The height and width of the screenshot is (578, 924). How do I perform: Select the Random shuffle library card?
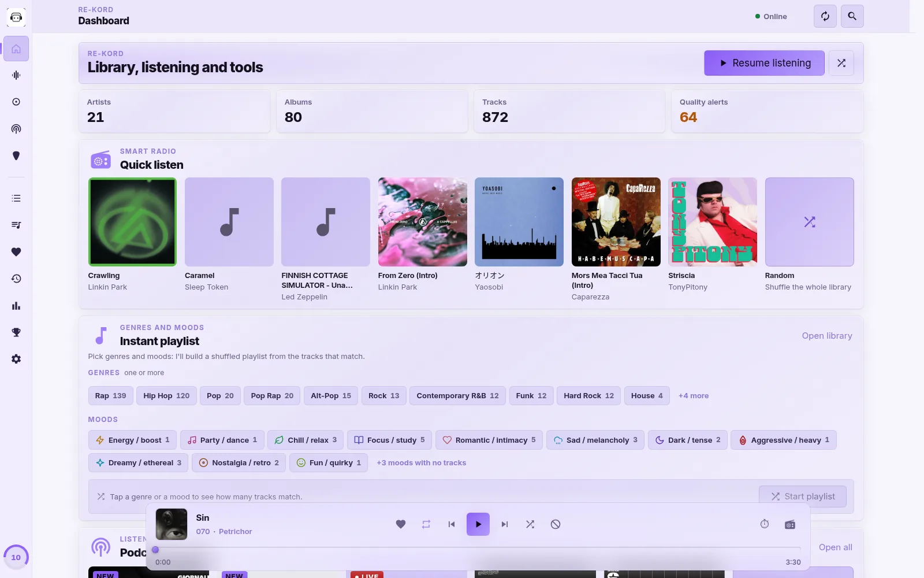810,222
